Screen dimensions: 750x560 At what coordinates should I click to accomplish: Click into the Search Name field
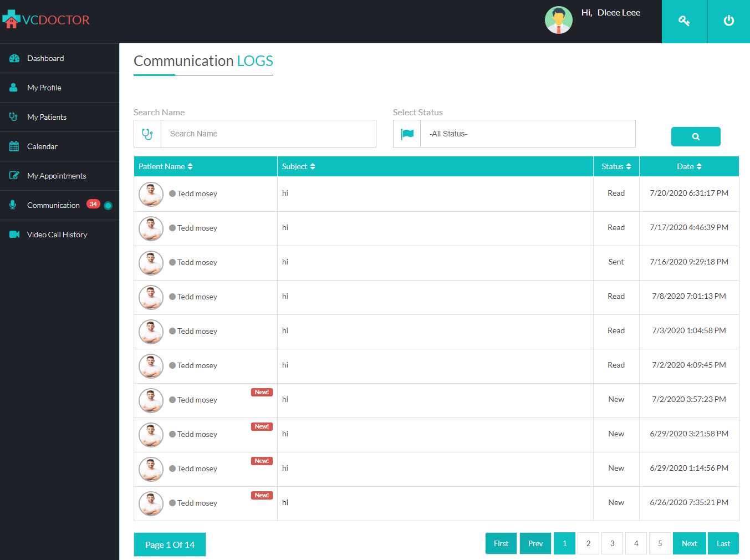point(268,134)
